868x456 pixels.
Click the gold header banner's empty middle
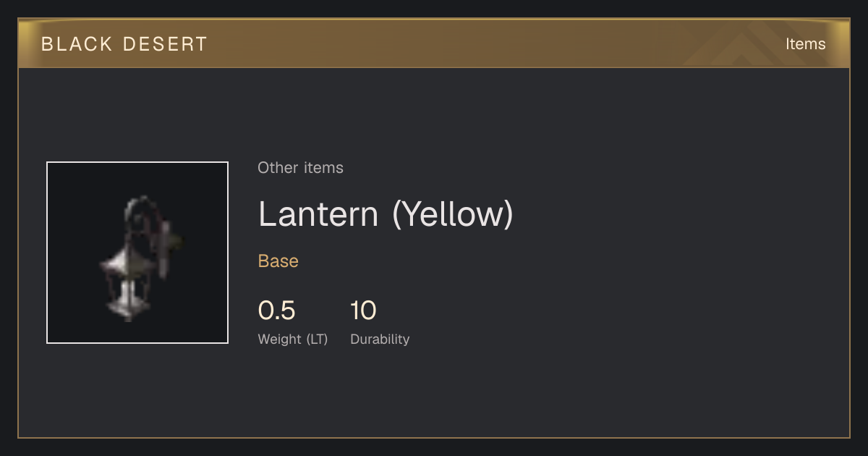click(434, 44)
